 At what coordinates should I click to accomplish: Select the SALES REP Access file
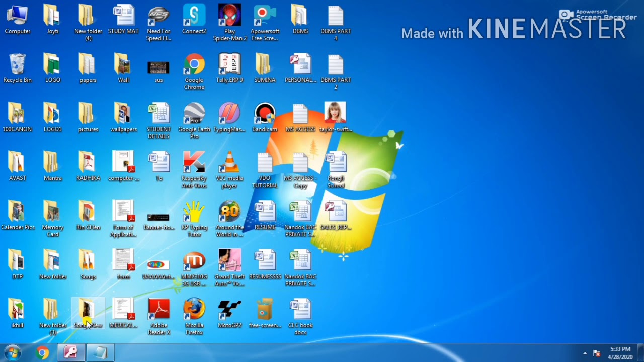pos(336,216)
